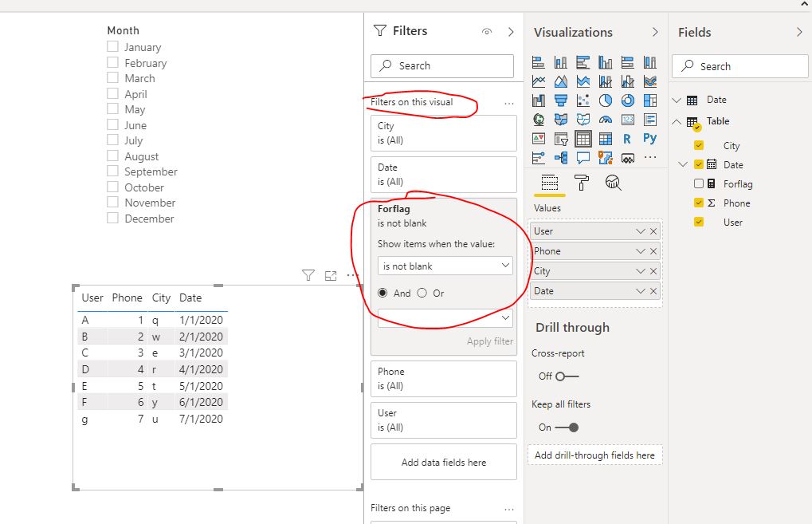Collapse the Table node in Fields

click(677, 122)
